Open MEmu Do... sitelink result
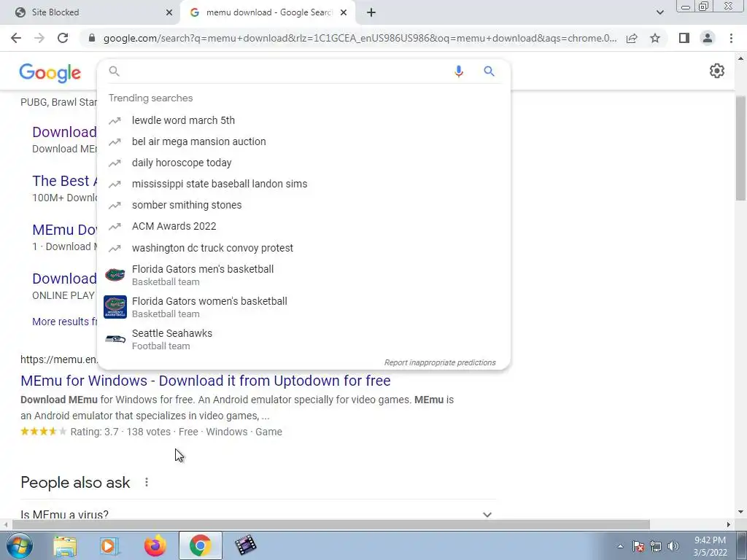Viewport: 747px width, 560px height. click(x=64, y=230)
